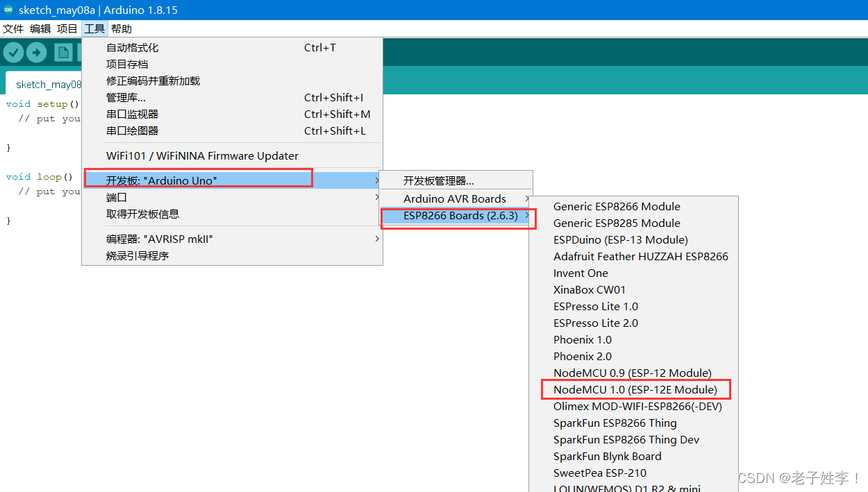Open 串口绘图器 serial plotter
Image resolution: width=868 pixels, height=492 pixels.
click(232, 130)
